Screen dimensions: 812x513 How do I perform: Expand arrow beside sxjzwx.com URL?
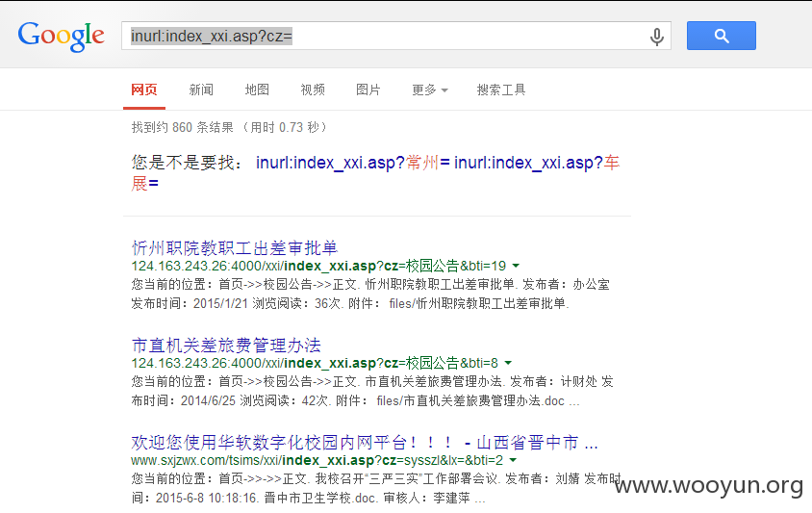513,460
